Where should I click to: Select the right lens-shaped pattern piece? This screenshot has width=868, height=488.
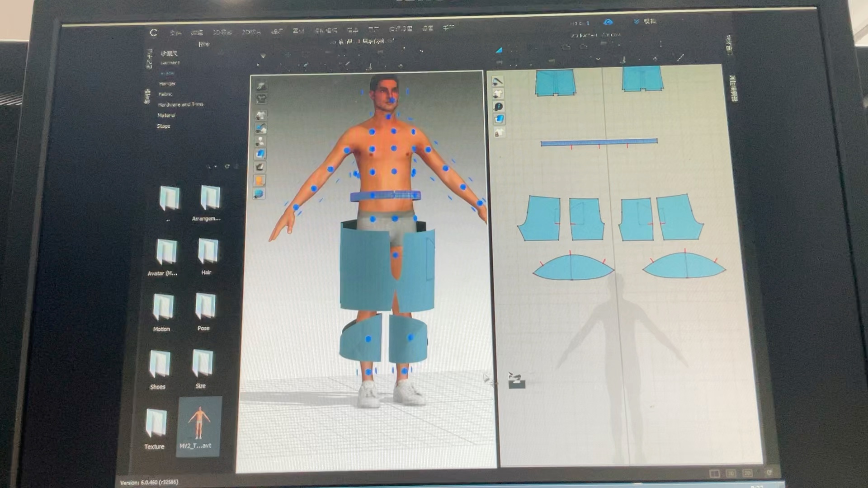(x=684, y=265)
